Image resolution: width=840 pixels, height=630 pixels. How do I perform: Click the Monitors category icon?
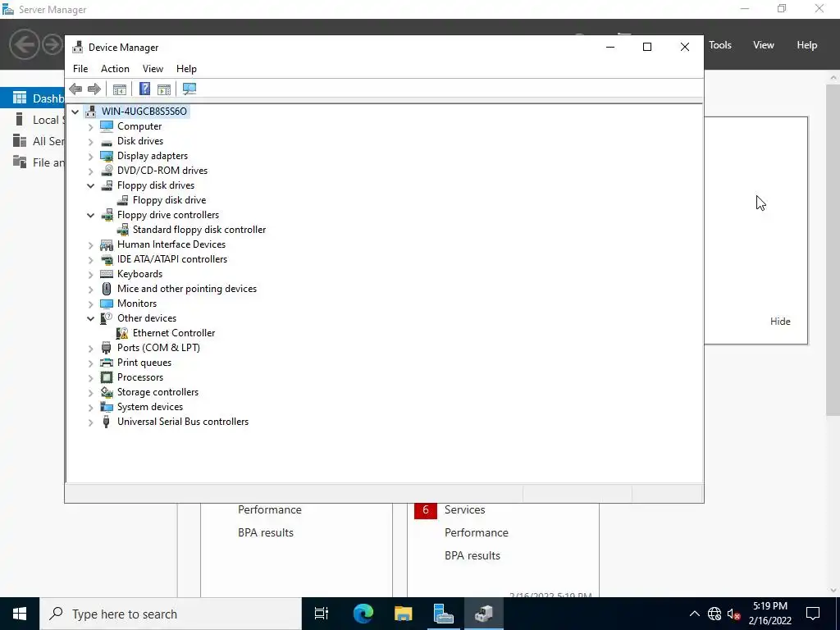pos(107,304)
